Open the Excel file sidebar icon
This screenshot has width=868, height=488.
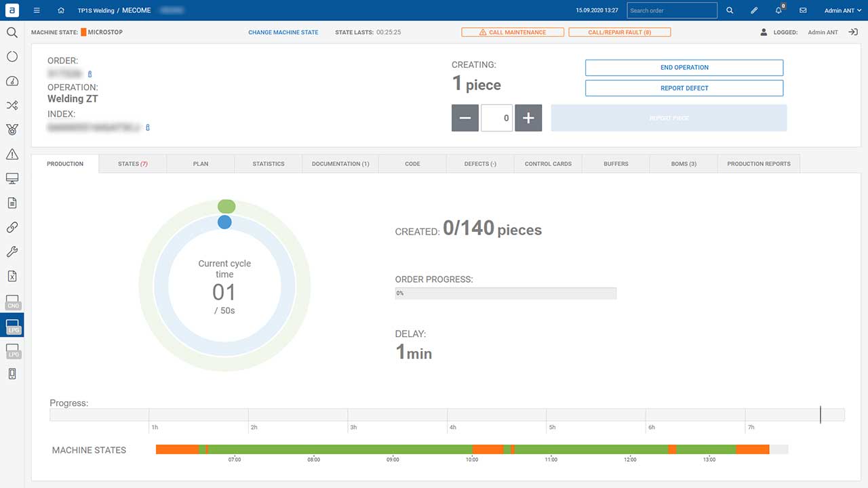pyautogui.click(x=12, y=276)
